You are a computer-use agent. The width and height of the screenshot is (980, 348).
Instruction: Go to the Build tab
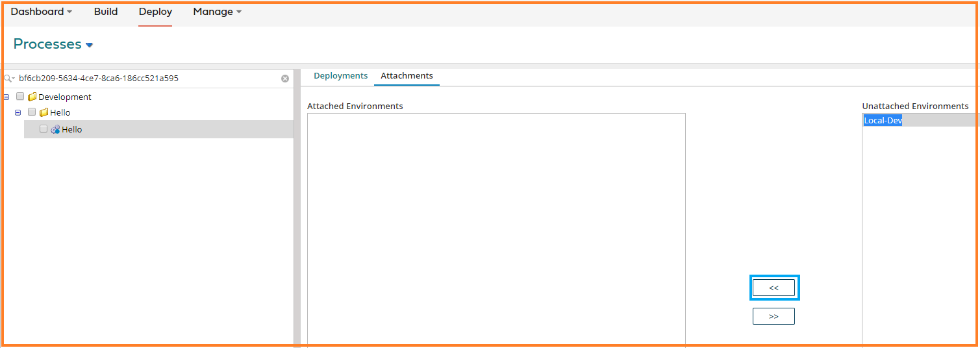click(x=106, y=12)
